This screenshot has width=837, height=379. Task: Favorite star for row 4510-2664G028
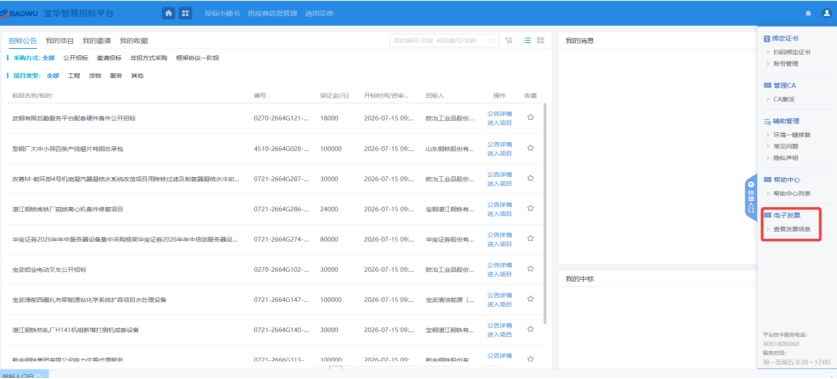(530, 148)
